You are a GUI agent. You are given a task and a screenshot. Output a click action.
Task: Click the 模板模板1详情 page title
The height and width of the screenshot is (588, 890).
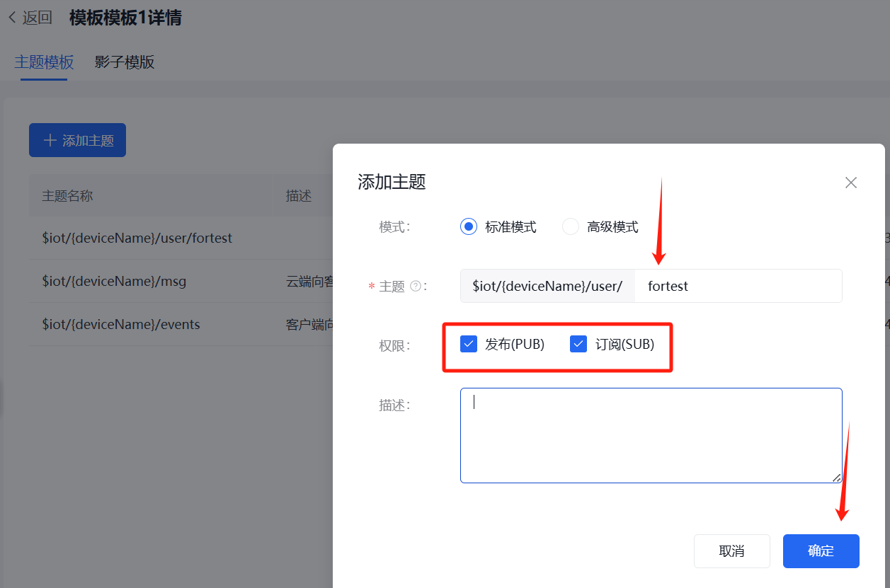(125, 18)
